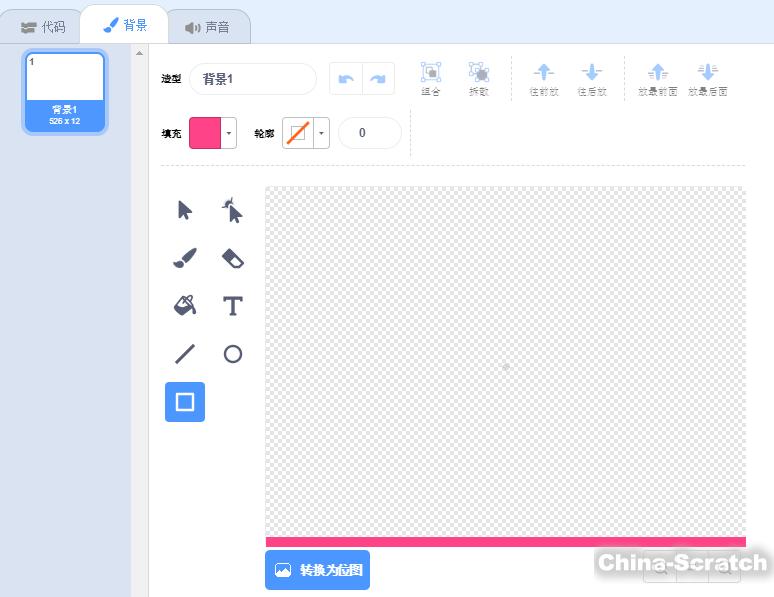The height and width of the screenshot is (597, 774).
Task: Click the pink fill color swatch
Action: click(205, 133)
